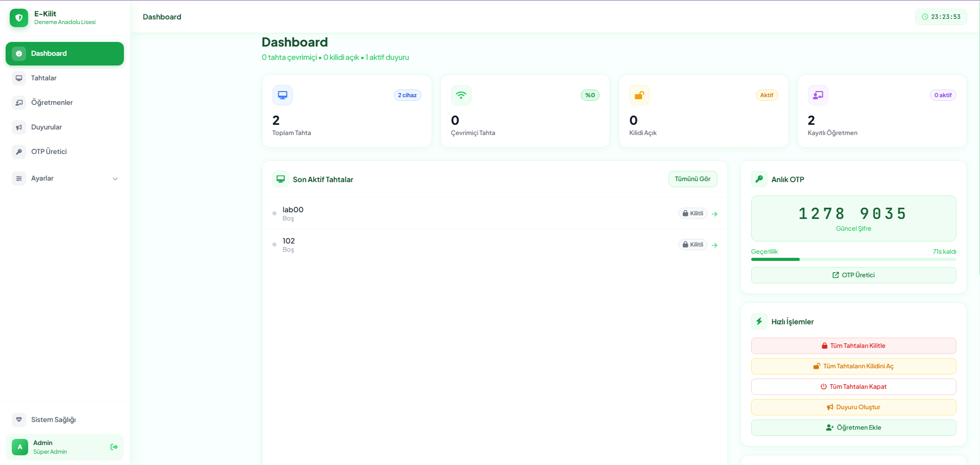Click the monitor icon on Toplam Tahta card
Image resolution: width=980 pixels, height=465 pixels.
283,95
